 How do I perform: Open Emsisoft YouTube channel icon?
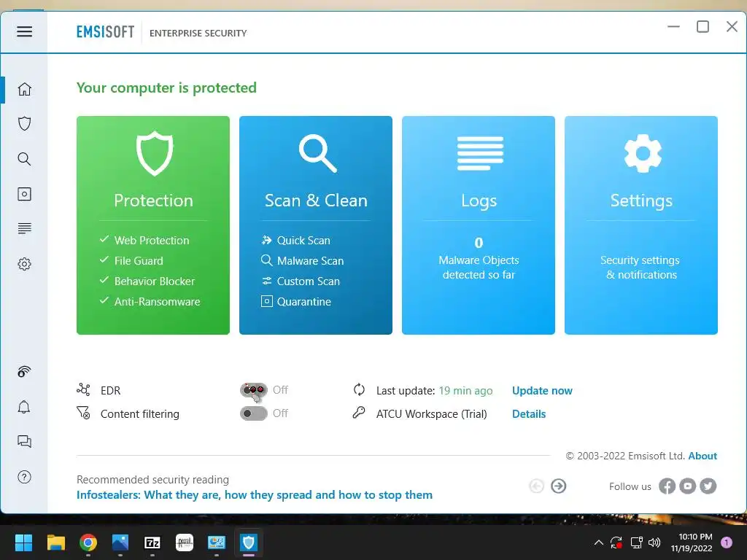coord(687,486)
